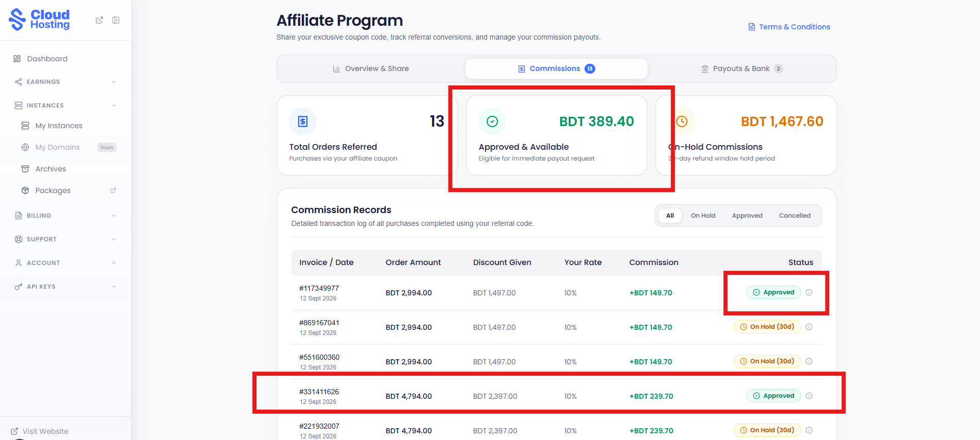The width and height of the screenshot is (980, 440).
Task: Click the Dashboard grid icon
Action: [x=17, y=59]
